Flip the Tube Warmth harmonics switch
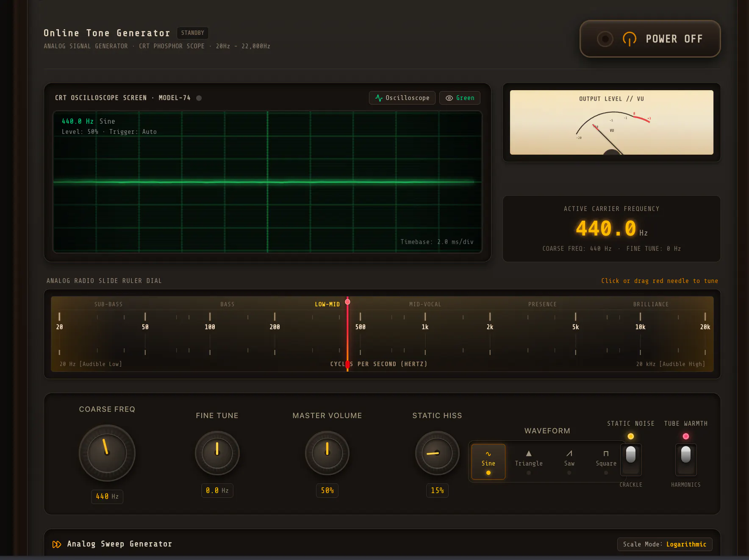Screen dimensions: 749x560 686,460
